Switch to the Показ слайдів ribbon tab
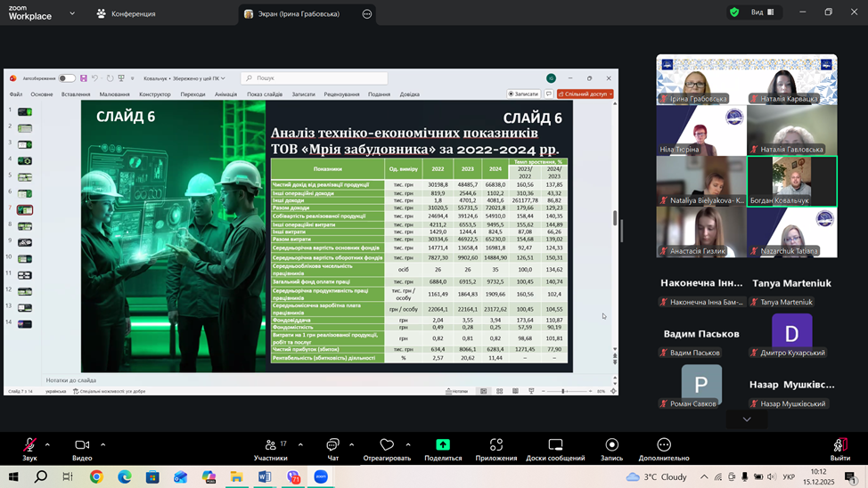Image resolution: width=868 pixels, height=488 pixels. [x=265, y=94]
